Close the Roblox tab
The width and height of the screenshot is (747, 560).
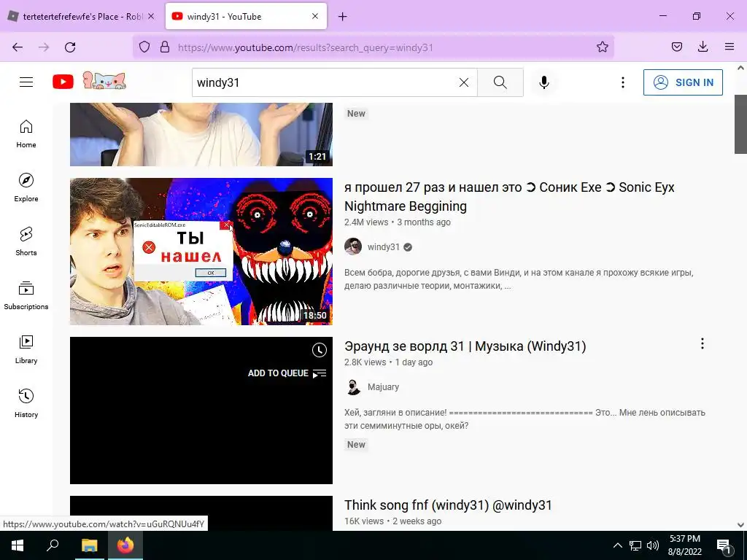pyautogui.click(x=151, y=16)
